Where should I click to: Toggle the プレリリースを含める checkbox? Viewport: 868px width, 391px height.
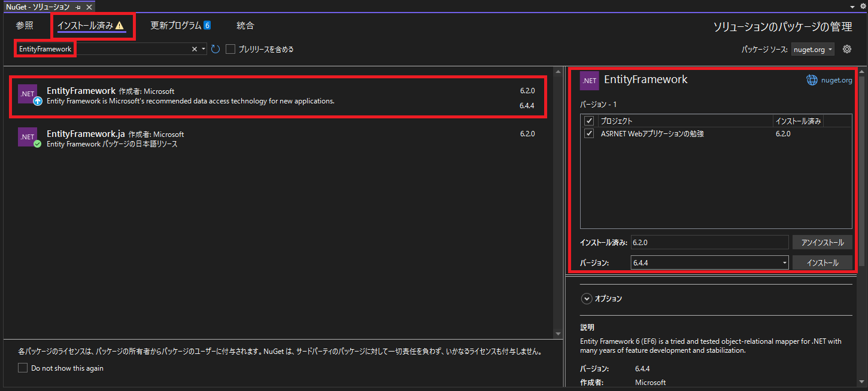230,49
